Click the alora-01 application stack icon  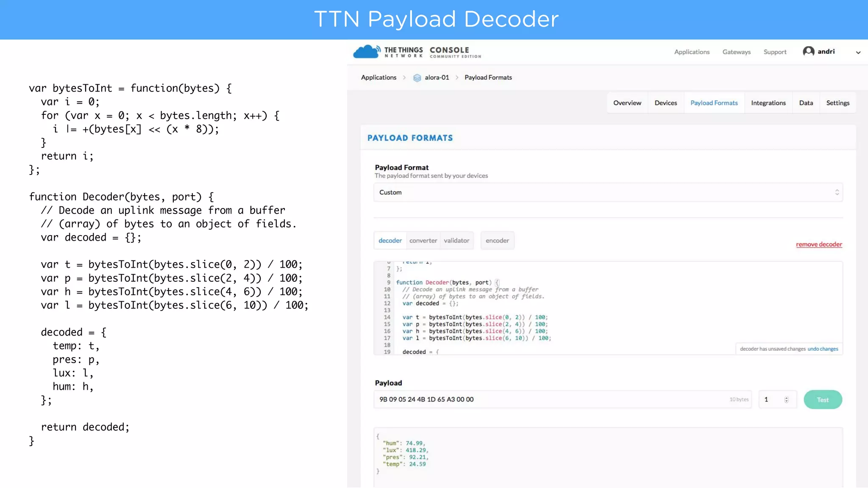417,78
